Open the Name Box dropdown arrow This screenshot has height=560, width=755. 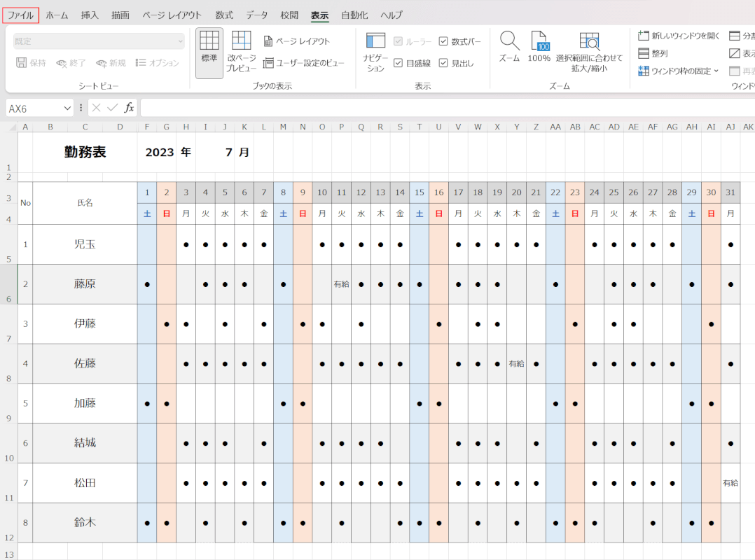point(67,108)
